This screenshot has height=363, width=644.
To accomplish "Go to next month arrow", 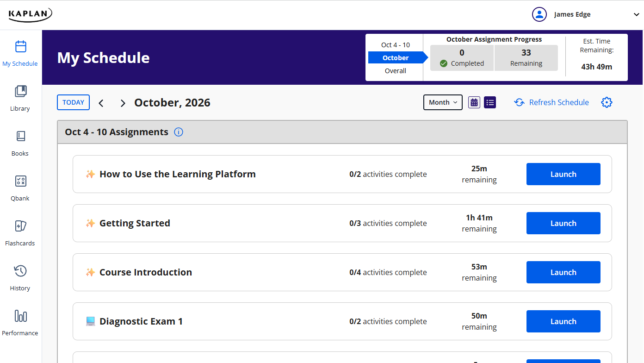I will [x=123, y=103].
